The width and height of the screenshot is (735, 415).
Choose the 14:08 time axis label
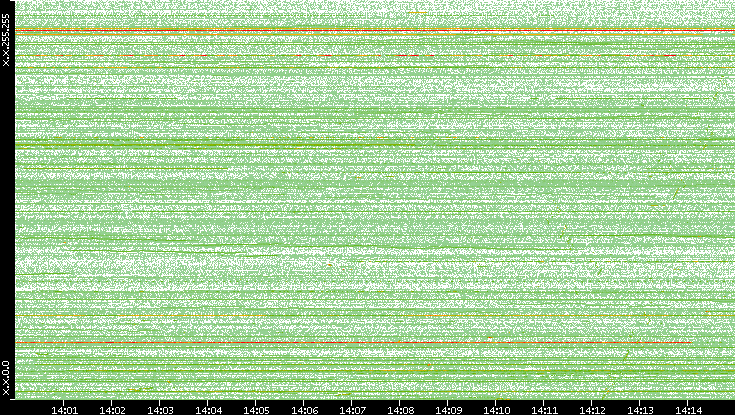(x=400, y=410)
